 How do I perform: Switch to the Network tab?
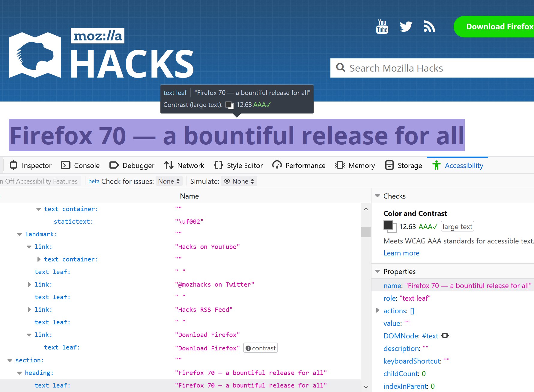184,165
